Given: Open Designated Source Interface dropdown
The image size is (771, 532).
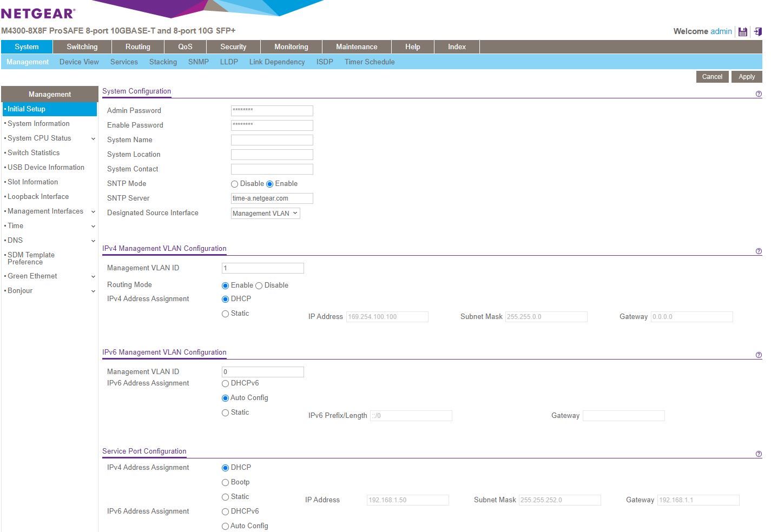Looking at the screenshot, I should (x=265, y=214).
